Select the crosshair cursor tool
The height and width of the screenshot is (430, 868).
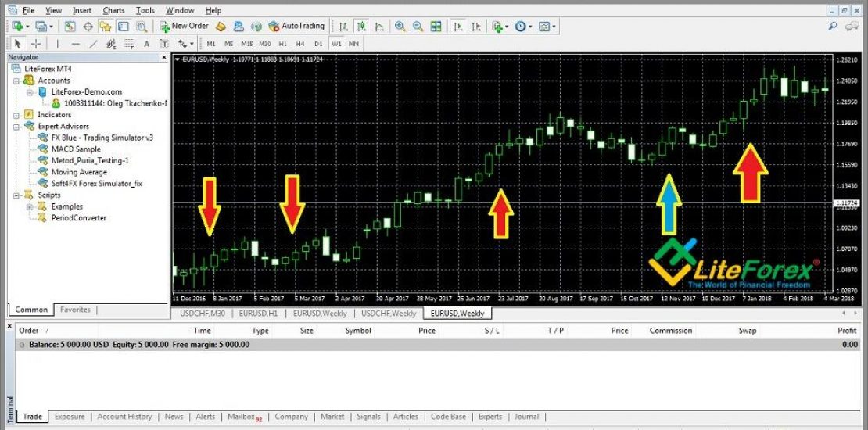click(36, 44)
